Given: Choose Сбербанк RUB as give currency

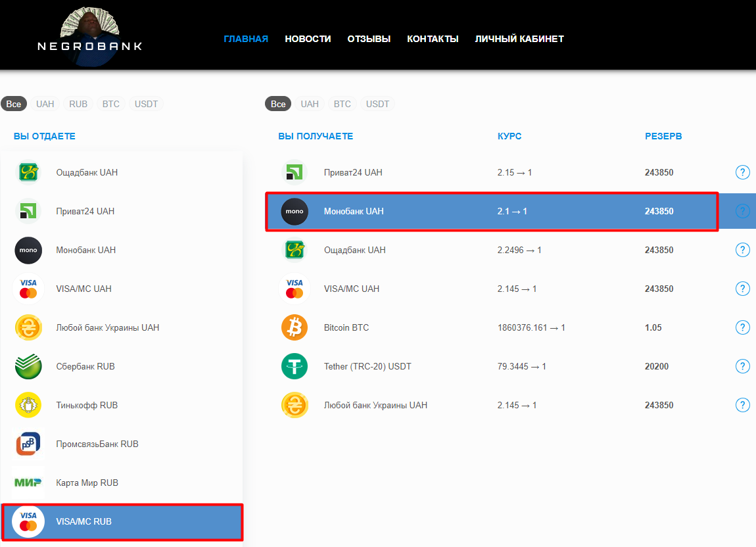Looking at the screenshot, I should pos(122,366).
